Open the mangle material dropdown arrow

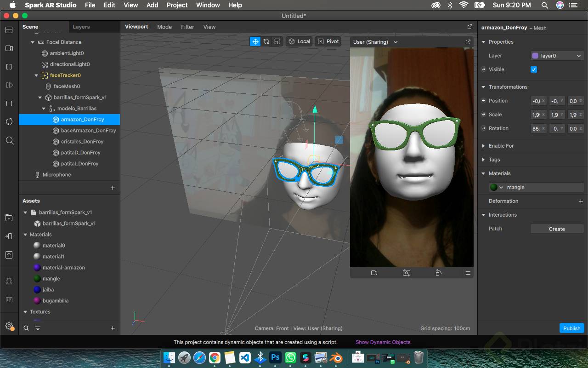coord(501,187)
